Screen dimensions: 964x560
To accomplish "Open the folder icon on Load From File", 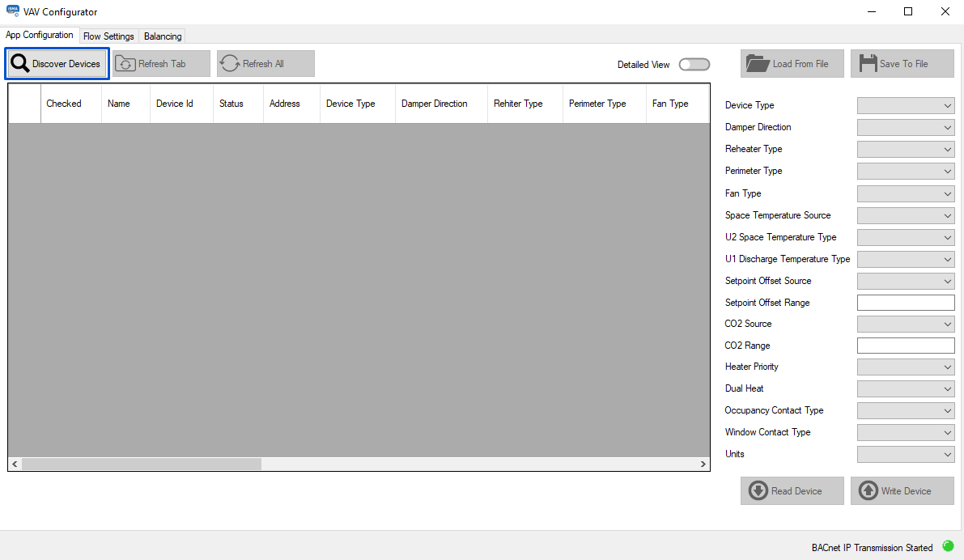I will pyautogui.click(x=759, y=62).
